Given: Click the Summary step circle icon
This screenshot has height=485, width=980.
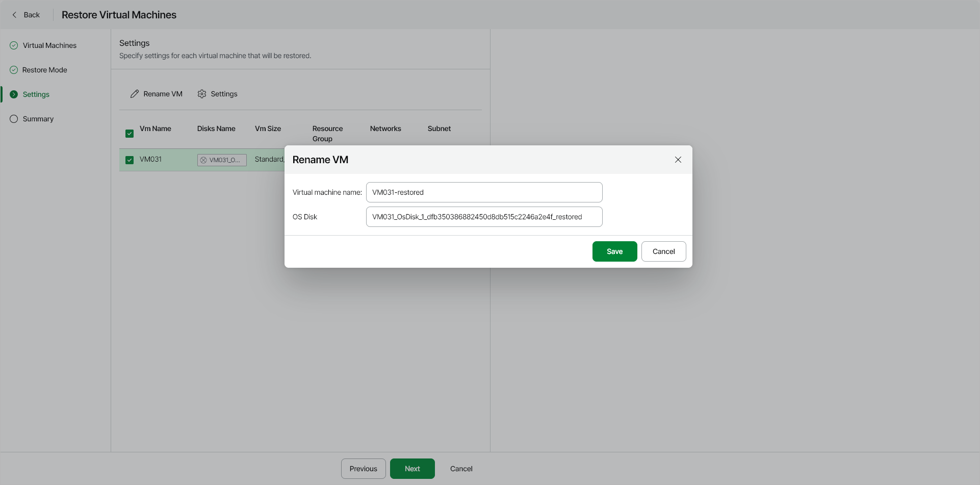Looking at the screenshot, I should point(13,118).
